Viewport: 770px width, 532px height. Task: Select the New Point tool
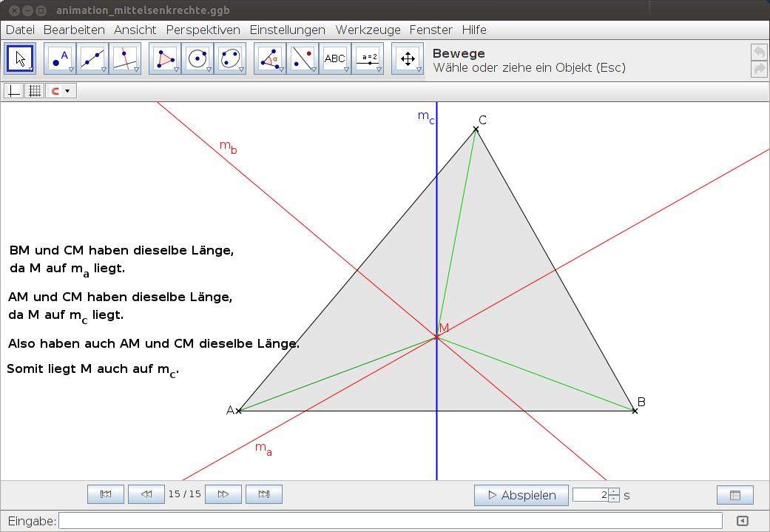pyautogui.click(x=61, y=58)
